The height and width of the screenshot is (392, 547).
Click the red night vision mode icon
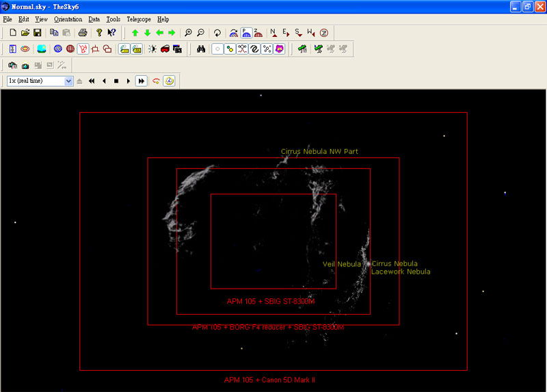[165, 49]
